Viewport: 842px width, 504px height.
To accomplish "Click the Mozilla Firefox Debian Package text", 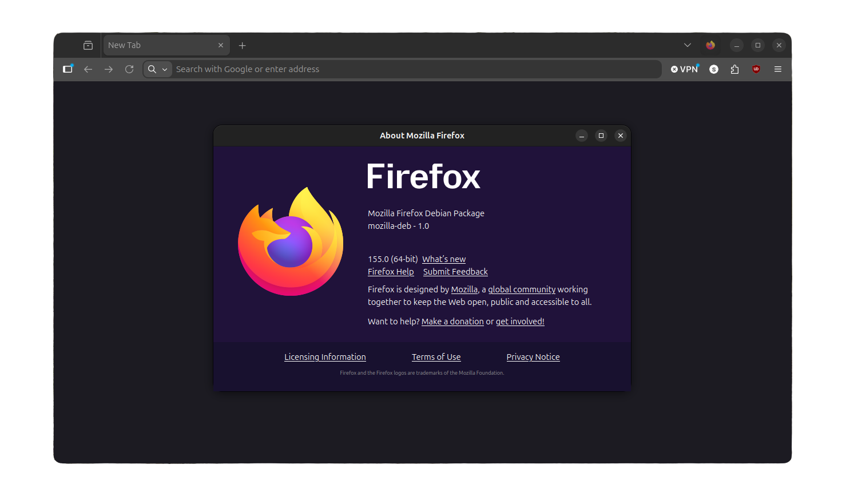I will point(426,213).
